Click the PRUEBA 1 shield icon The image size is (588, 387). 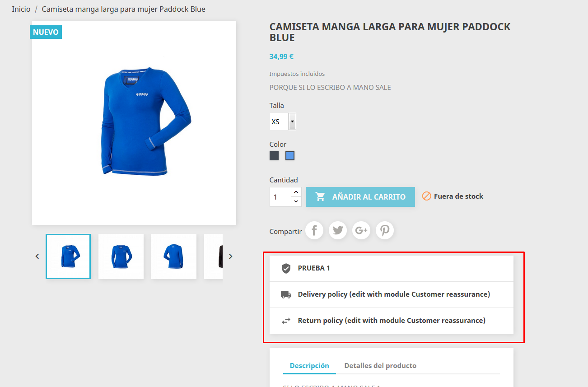[286, 268]
